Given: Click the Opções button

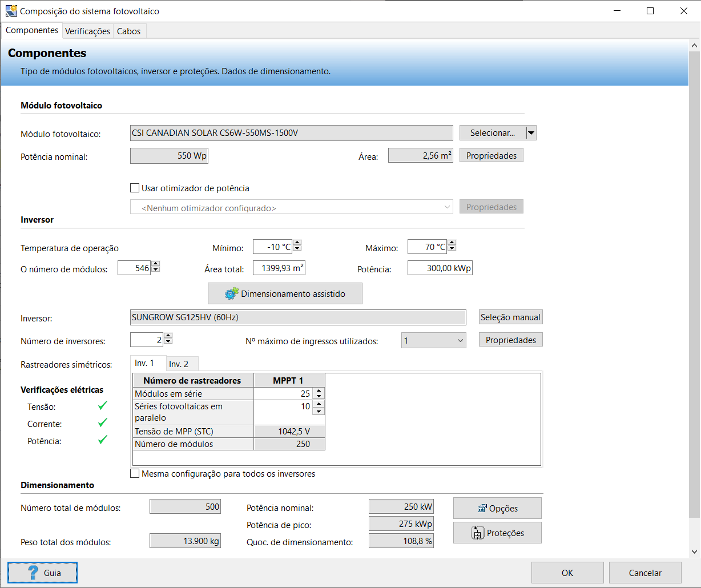Looking at the screenshot, I should click(497, 508).
